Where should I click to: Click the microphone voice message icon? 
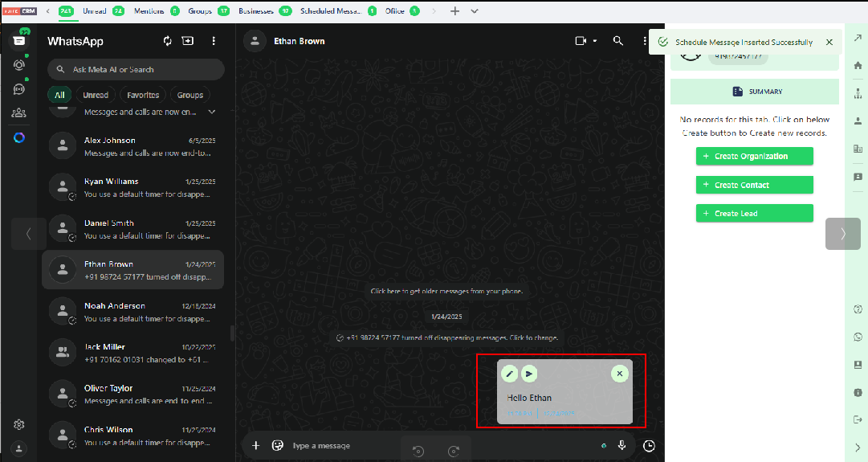tap(621, 446)
